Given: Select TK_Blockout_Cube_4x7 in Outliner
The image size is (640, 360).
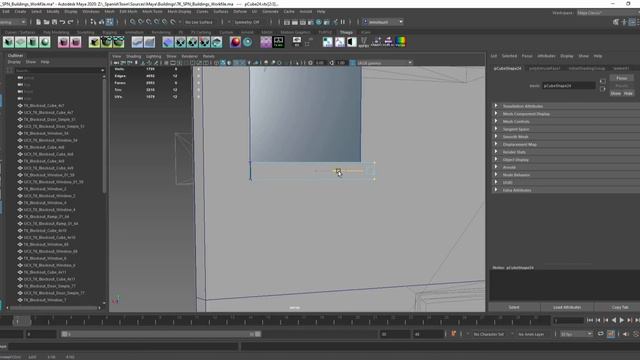Looking at the screenshot, I should coord(43,106).
